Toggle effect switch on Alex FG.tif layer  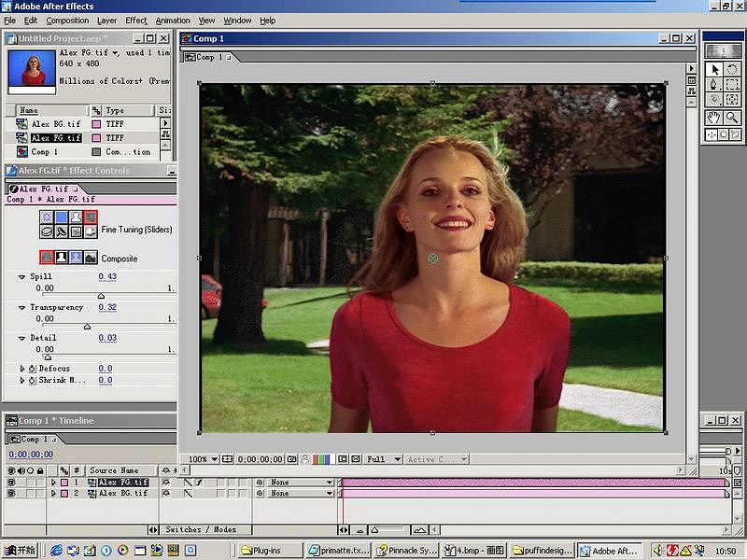199,483
